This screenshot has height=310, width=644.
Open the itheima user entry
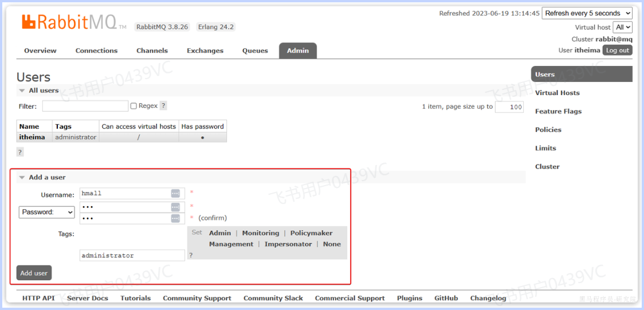[32, 137]
